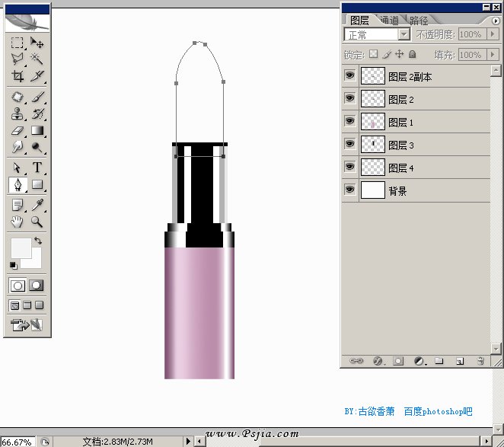Select the Notes tool
The height and width of the screenshot is (447, 504).
click(x=17, y=205)
